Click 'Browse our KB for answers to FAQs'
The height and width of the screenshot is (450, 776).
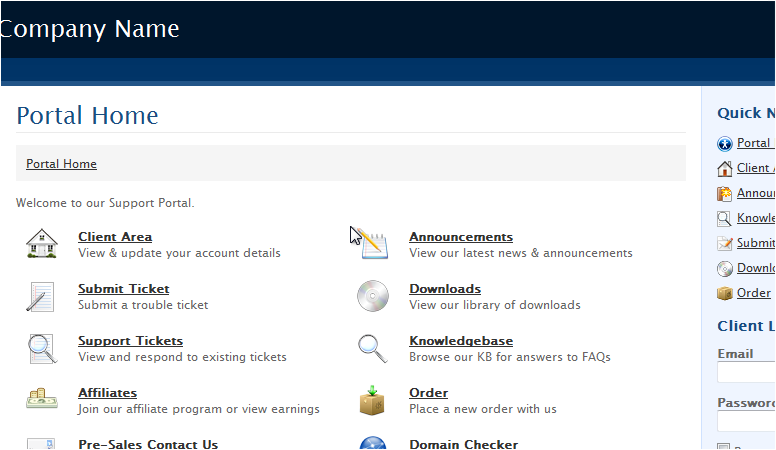tap(510, 357)
